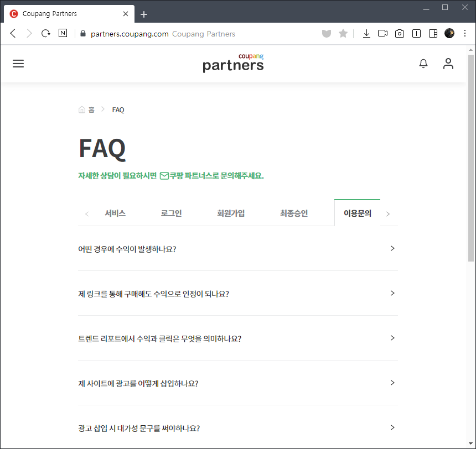Expand chevron for 트렌드 리포트 question

(392, 338)
